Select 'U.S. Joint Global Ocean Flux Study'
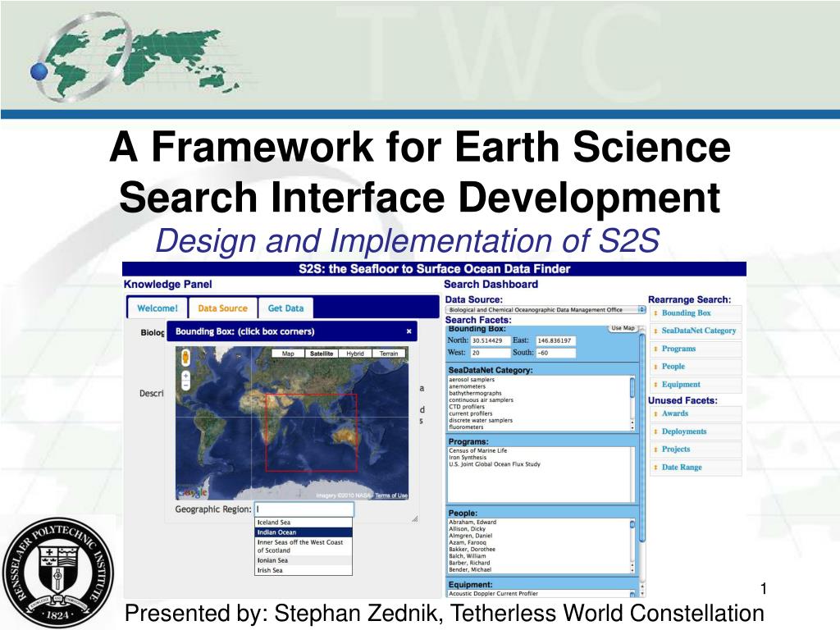Image resolution: width=840 pixels, height=630 pixels. pyautogui.click(x=495, y=464)
